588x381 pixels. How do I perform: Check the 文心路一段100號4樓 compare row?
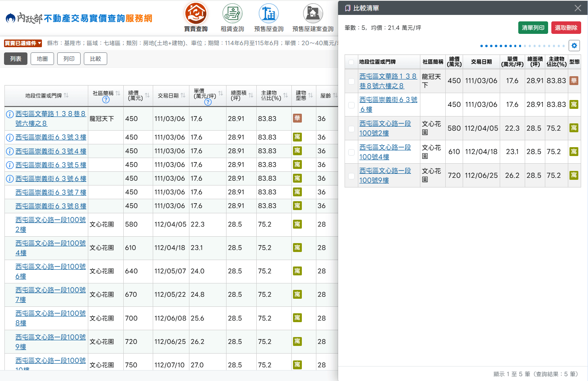351,152
